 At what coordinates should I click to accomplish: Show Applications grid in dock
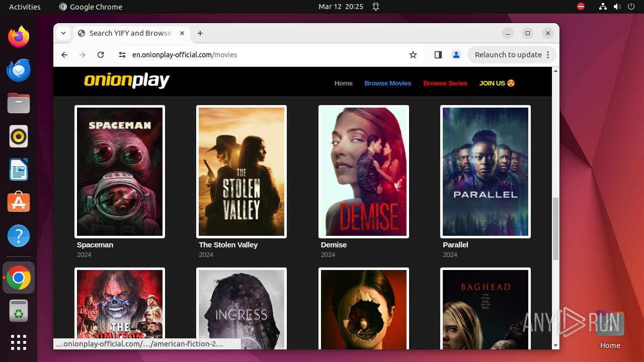tap(19, 342)
